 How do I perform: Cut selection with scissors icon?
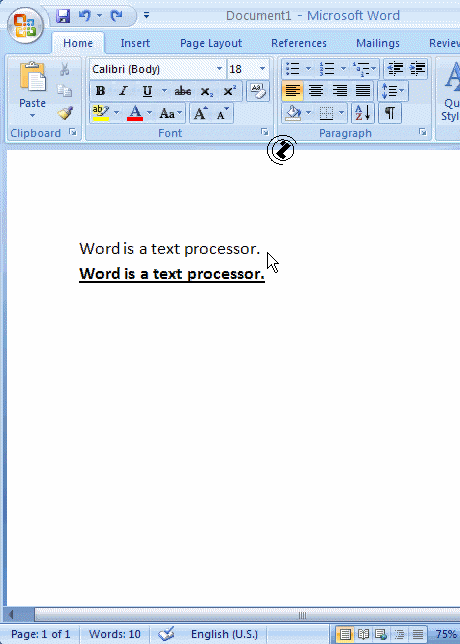(64, 69)
